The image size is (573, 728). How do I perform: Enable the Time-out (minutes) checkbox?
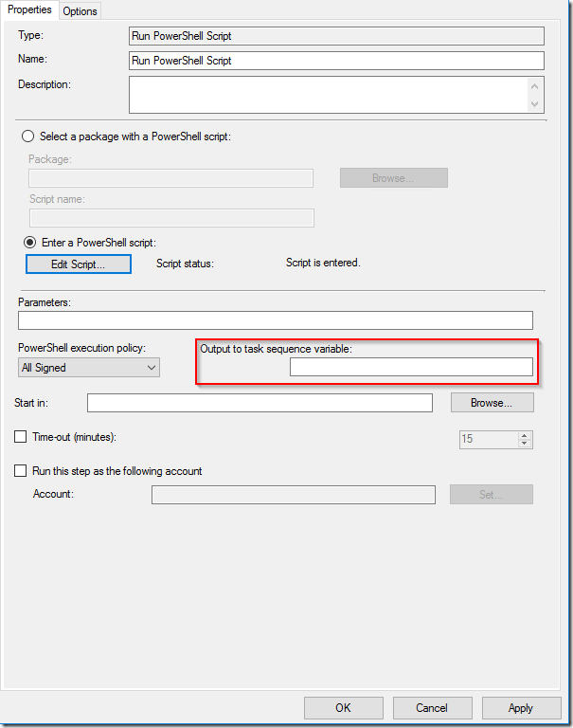click(21, 437)
